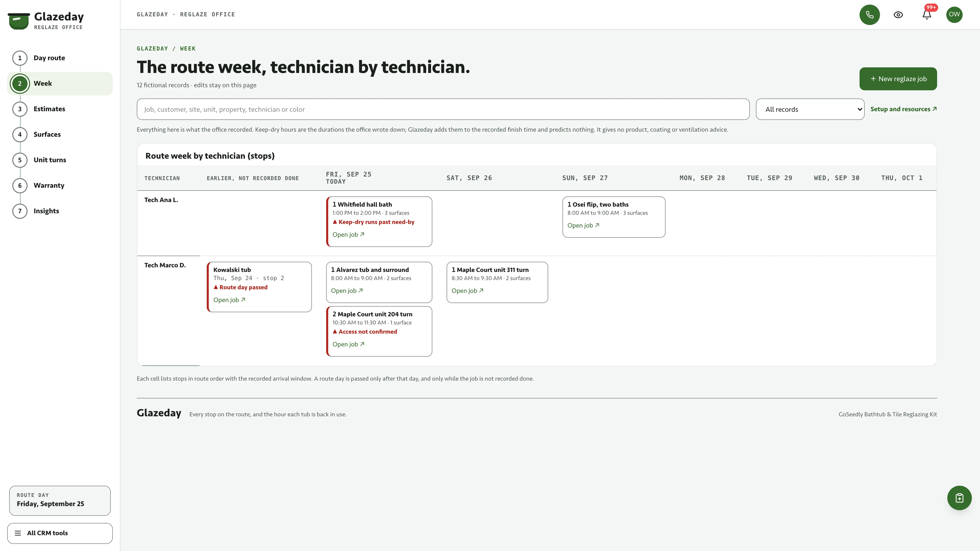Select step 7 Insights circle icon
Image resolution: width=980 pixels, height=551 pixels.
point(20,211)
